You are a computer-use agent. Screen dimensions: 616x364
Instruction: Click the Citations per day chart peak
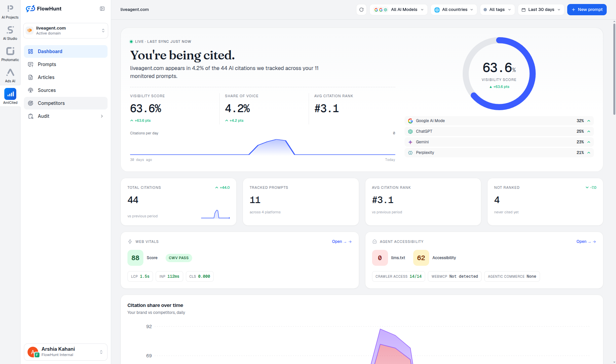pyautogui.click(x=276, y=140)
